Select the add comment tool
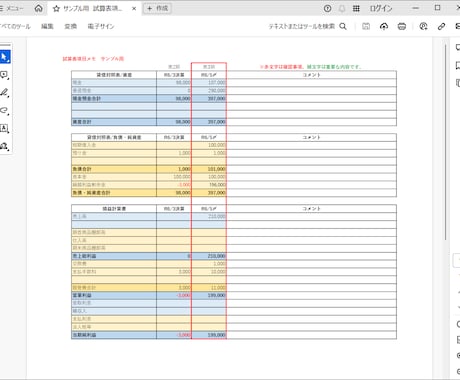Image resolution: width=460 pixels, height=380 pixels. tap(4, 75)
